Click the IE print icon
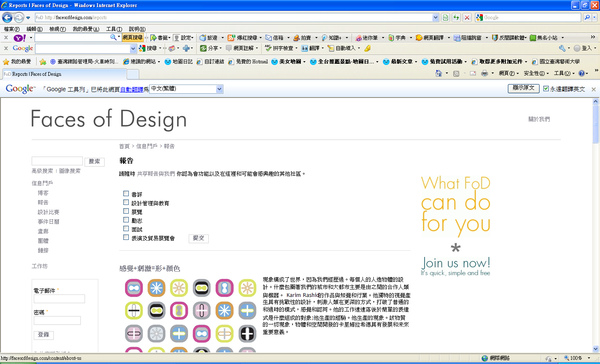This screenshot has width=600, height=364. tap(484, 73)
